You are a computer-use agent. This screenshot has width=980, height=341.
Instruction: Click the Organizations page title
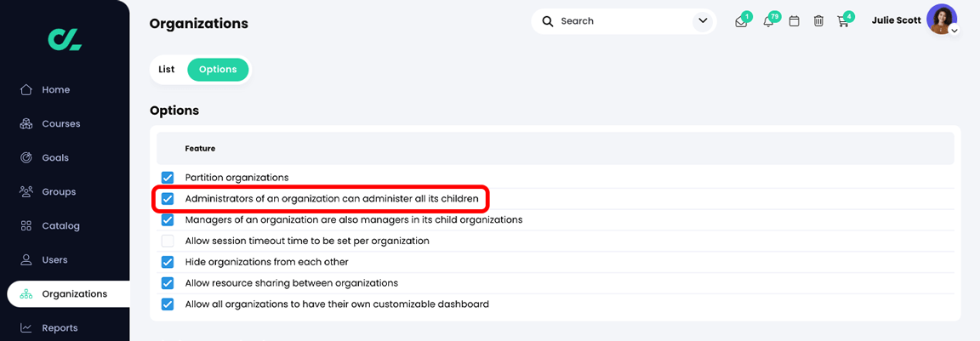[199, 24]
